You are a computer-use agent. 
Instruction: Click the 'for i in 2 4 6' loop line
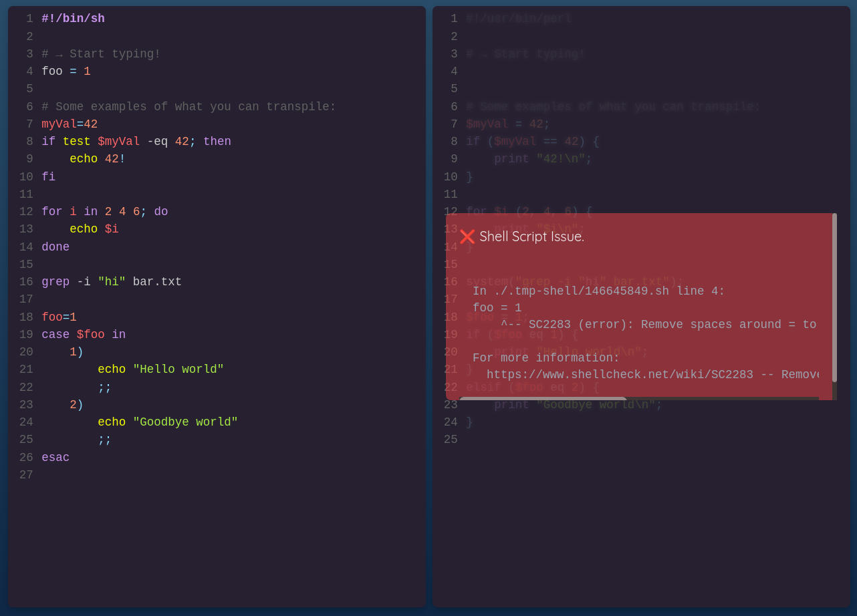tap(104, 211)
